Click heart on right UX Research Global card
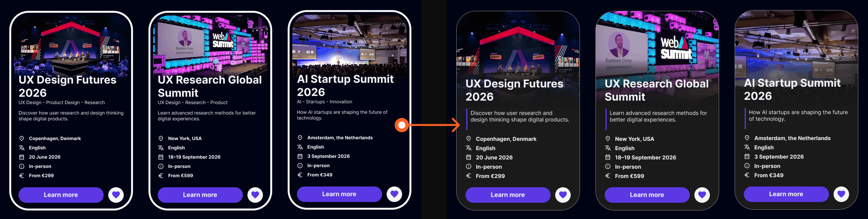The image size is (868, 219). tap(702, 195)
